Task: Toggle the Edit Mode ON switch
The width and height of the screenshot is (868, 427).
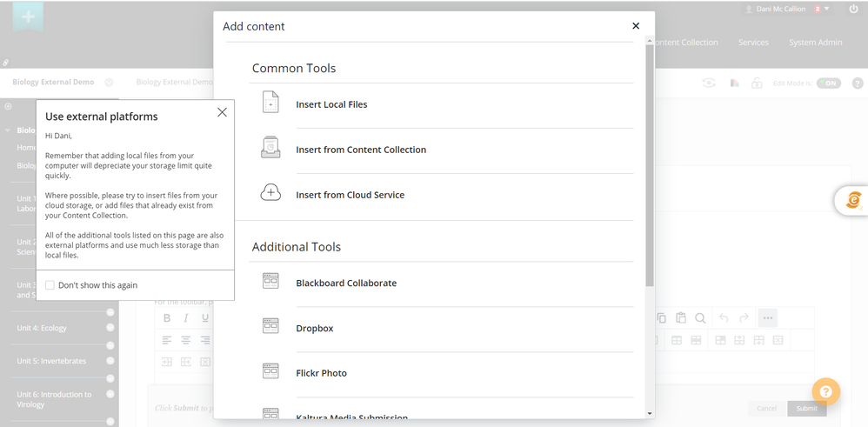Action: [829, 83]
